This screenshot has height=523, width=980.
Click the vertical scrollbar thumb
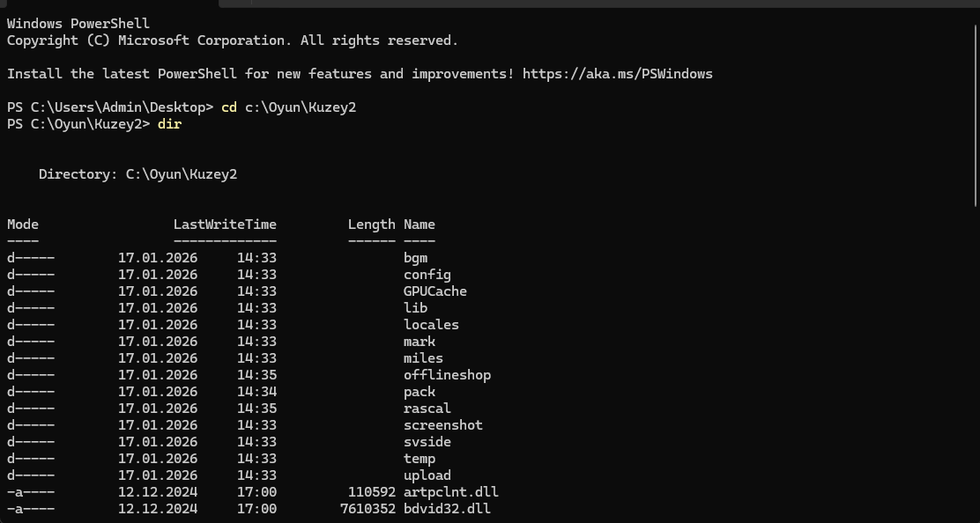point(976,115)
